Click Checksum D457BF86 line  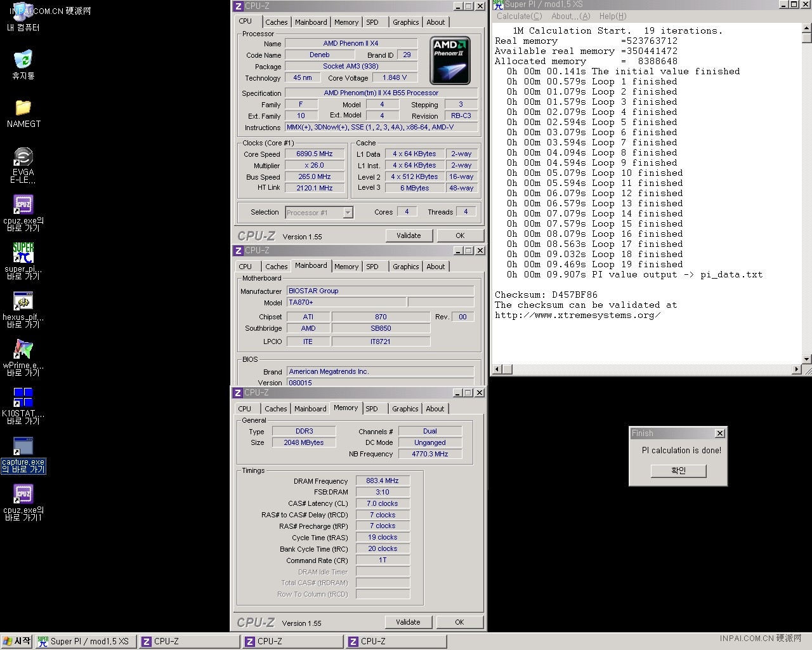546,295
